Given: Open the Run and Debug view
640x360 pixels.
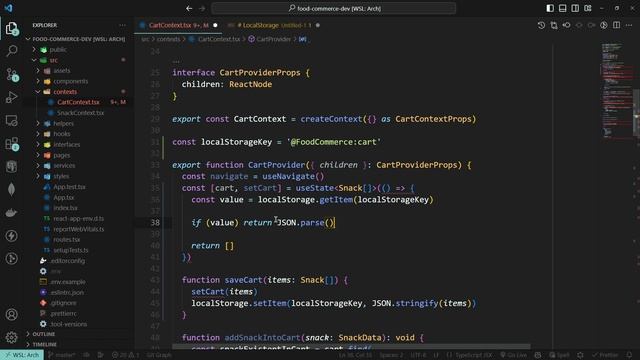Looking at the screenshot, I should coord(11,97).
